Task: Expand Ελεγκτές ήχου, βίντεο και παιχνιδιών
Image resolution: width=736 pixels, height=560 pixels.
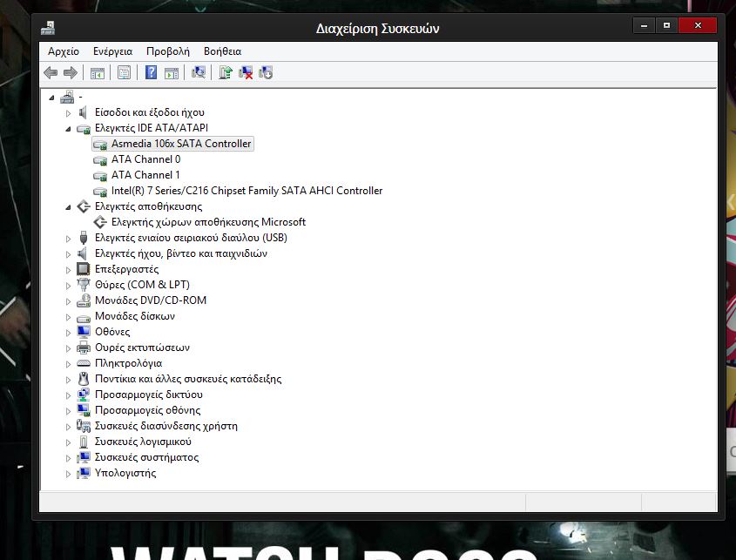Action: (x=68, y=254)
